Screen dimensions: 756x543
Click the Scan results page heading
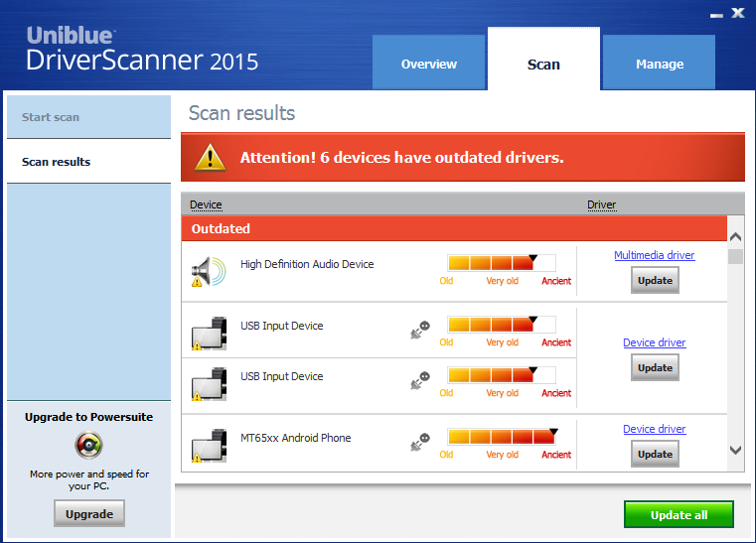241,113
